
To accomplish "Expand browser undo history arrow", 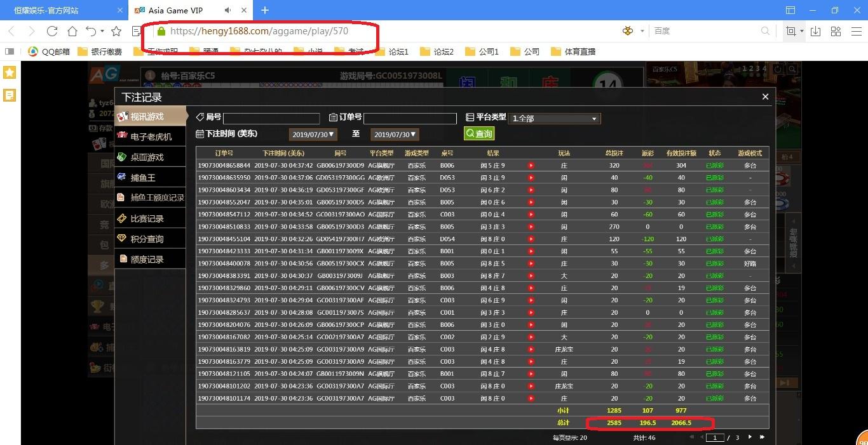I will [x=102, y=31].
